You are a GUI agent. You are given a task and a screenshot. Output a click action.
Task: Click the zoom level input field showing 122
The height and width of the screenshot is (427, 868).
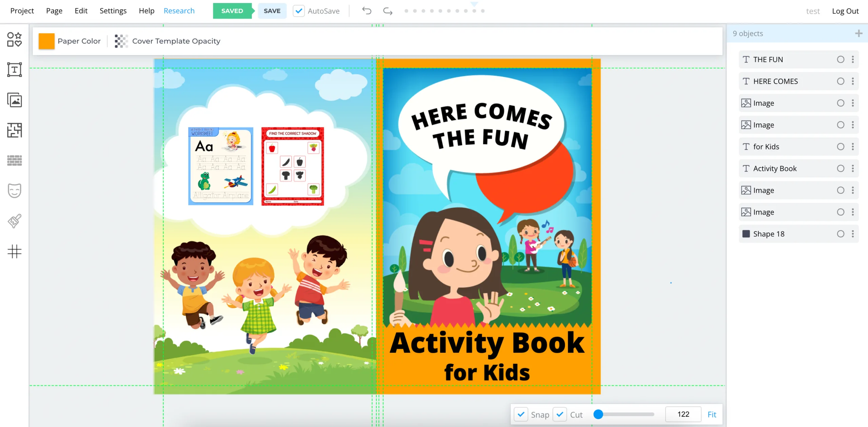click(683, 414)
